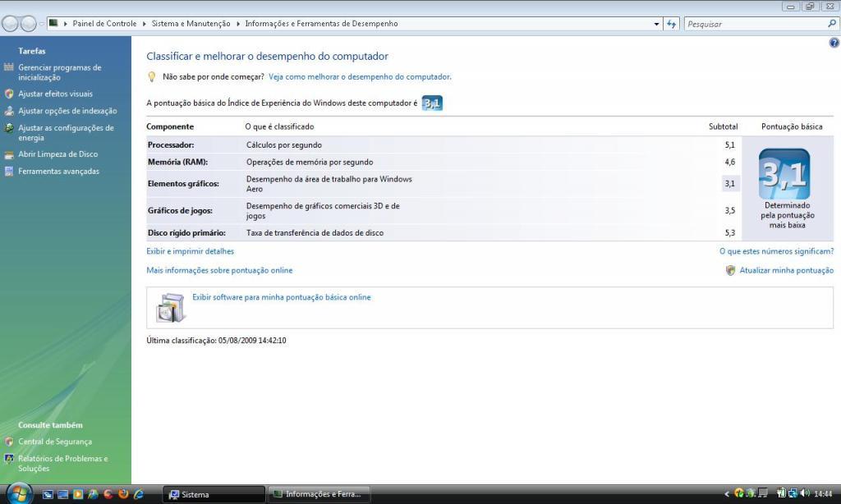841x504 pixels.
Task: Click the power settings icon in sidebar
Action: pyautogui.click(x=8, y=128)
